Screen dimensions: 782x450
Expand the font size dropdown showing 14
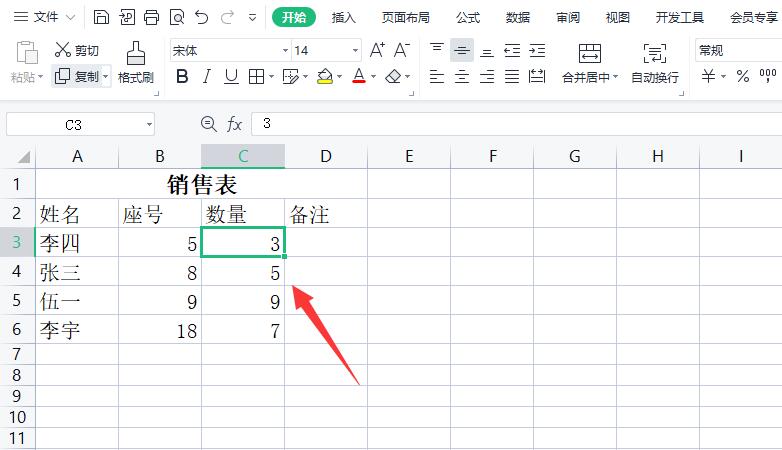click(x=355, y=50)
